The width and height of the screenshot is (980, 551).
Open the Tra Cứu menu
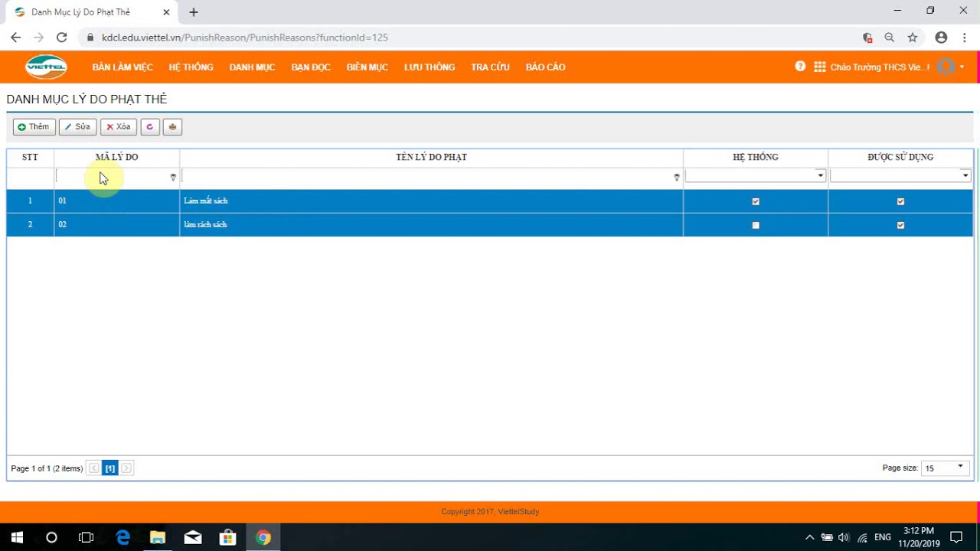coord(490,67)
